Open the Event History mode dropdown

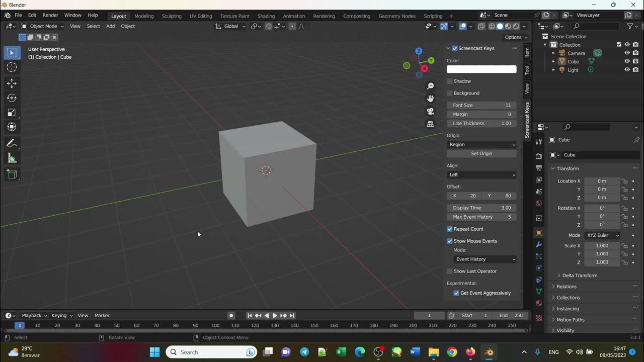coord(485,259)
